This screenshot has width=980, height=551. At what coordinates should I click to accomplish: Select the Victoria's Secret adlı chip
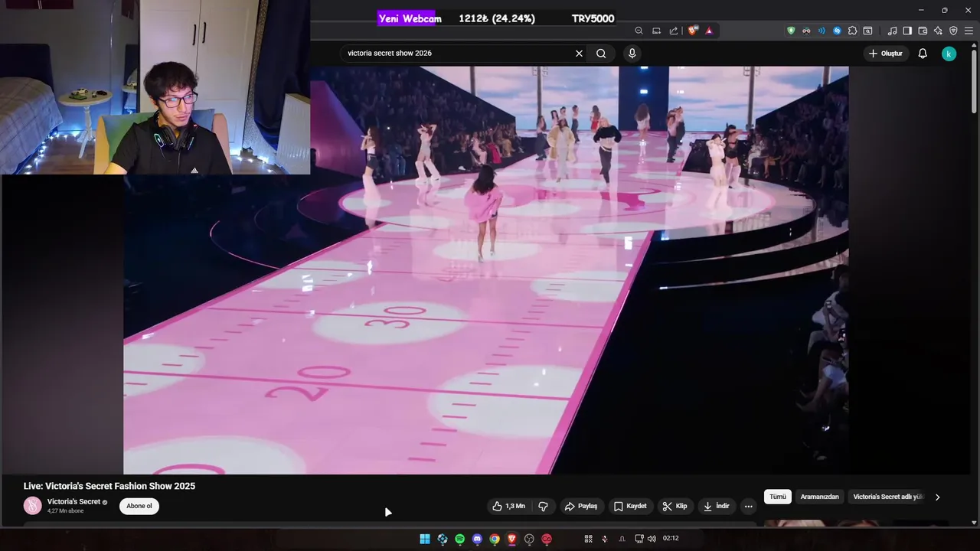pyautogui.click(x=888, y=497)
